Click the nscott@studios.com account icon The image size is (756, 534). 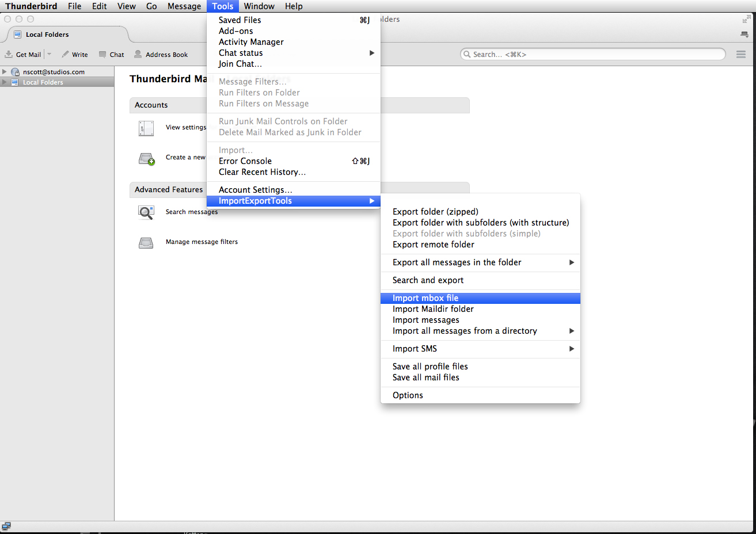click(16, 72)
